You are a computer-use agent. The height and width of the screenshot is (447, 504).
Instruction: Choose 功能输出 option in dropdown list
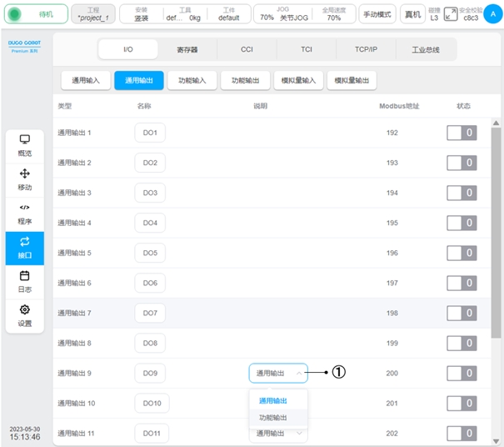(273, 417)
